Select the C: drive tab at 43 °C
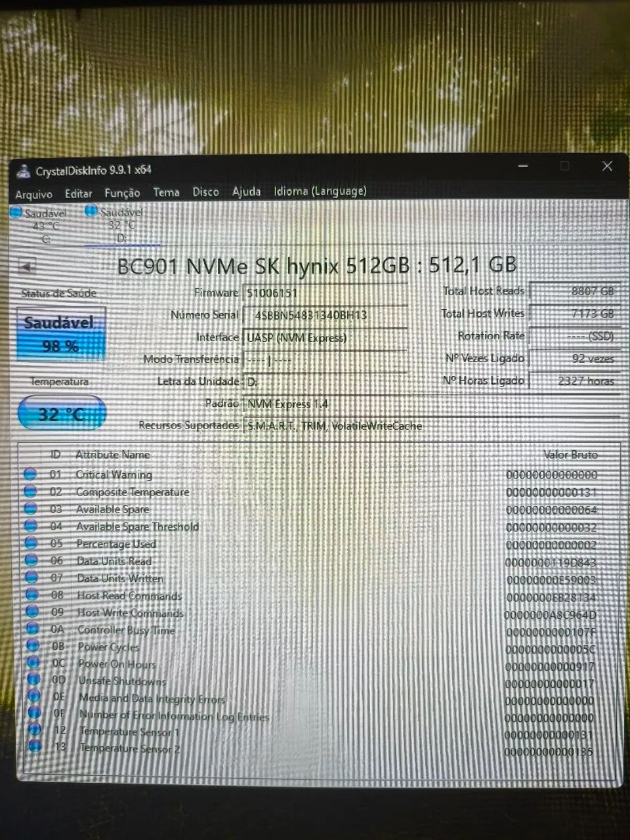 tap(39, 226)
